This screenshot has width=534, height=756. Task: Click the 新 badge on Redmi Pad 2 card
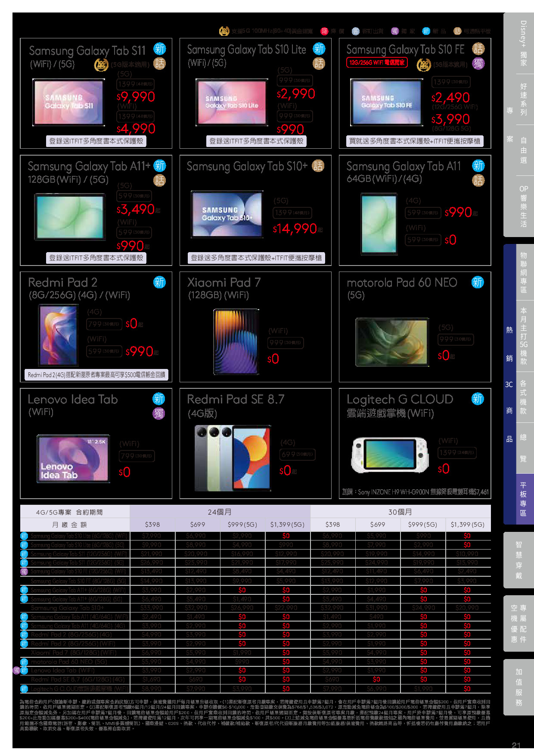[159, 282]
